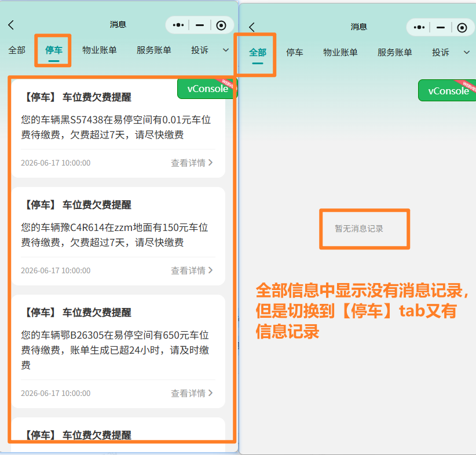The image size is (476, 455).
Task: Minimize the mini program in left window
Action: pos(200,25)
